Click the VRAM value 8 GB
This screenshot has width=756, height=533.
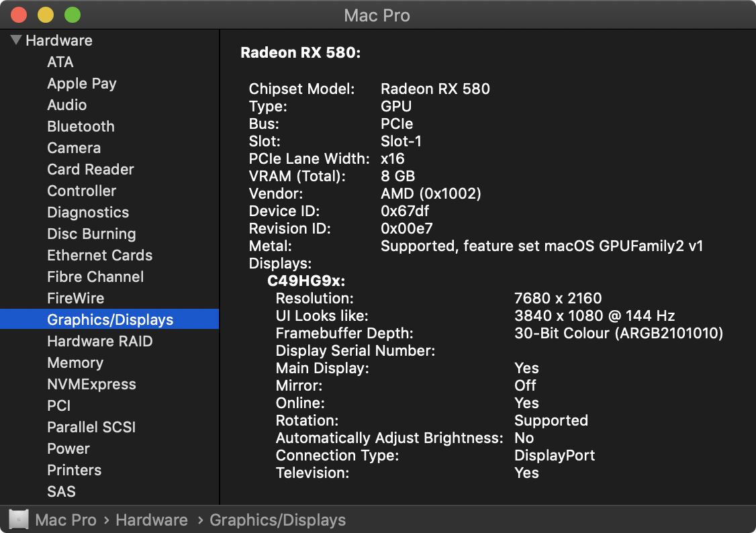click(397, 176)
